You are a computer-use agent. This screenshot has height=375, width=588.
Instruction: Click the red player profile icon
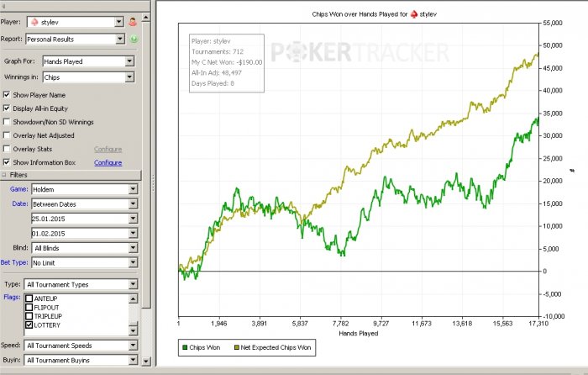(x=133, y=22)
